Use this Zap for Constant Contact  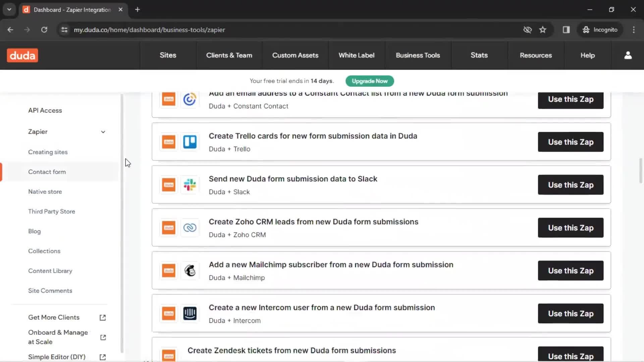click(571, 100)
